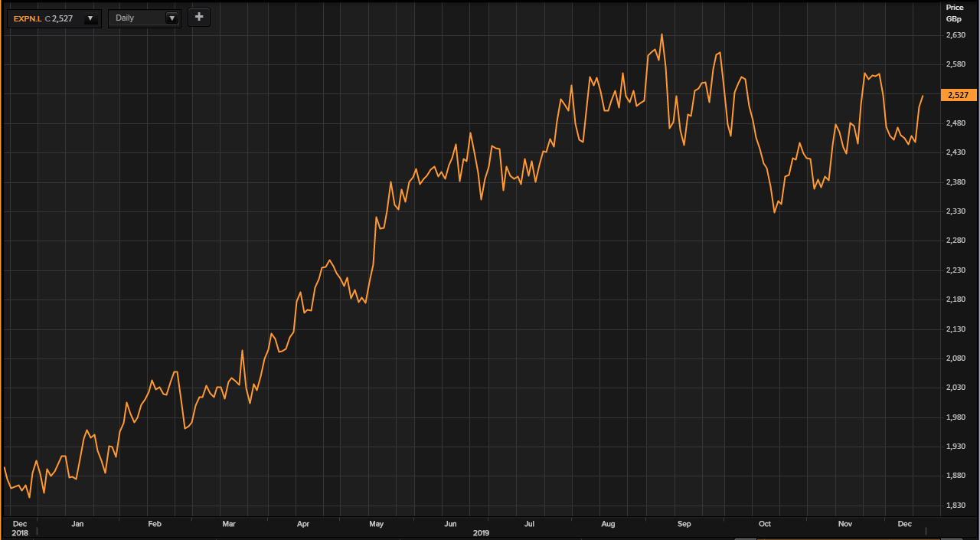Click the 2,480 price axis label
Viewport: 980px width, 540px height.
click(x=956, y=123)
